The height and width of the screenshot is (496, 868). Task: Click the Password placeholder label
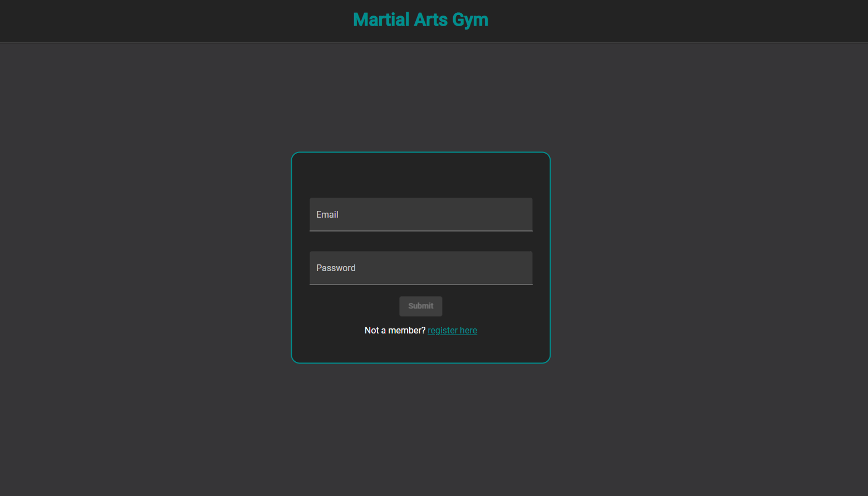pos(336,268)
